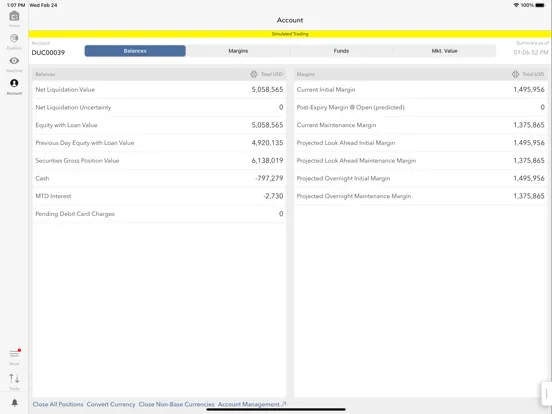The image size is (552, 414).
Task: Select the Balances segment
Action: (x=135, y=51)
